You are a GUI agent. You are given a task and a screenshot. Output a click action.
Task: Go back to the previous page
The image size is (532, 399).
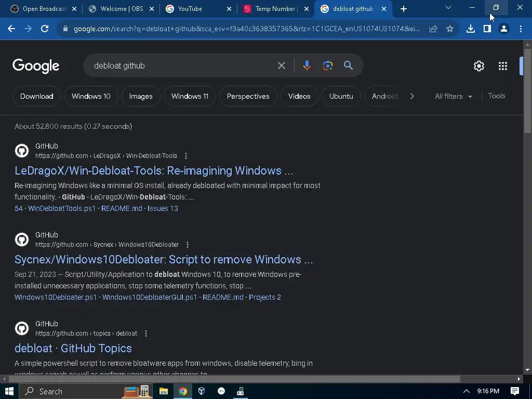11,29
